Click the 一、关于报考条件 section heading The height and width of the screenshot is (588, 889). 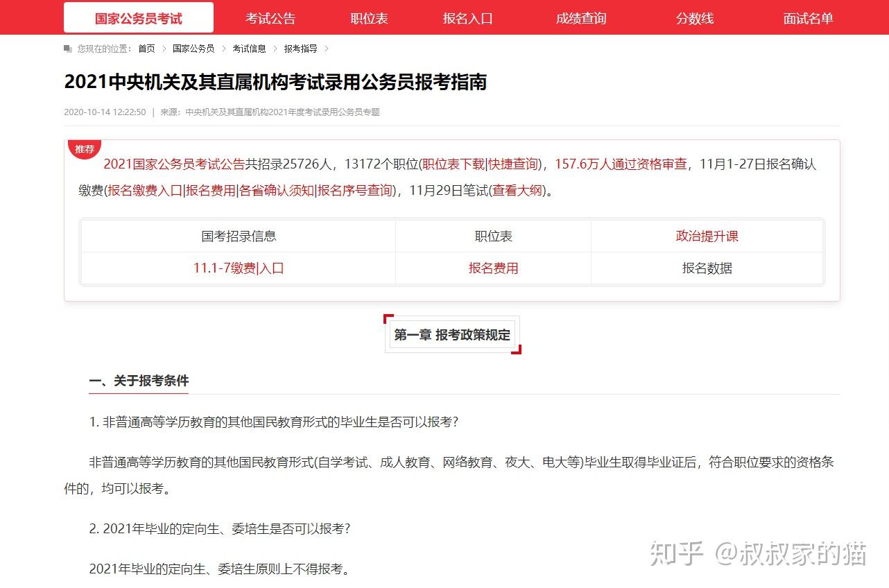coord(139,381)
